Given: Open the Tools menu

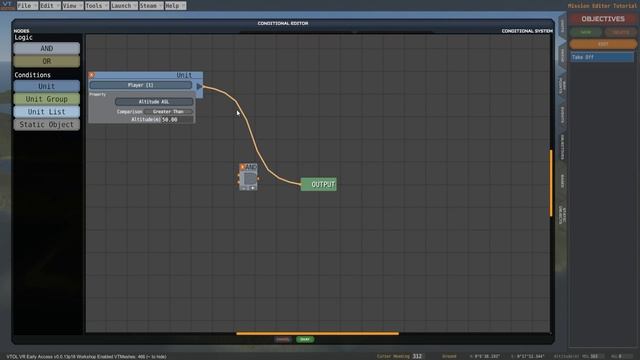Looking at the screenshot, I should tap(97, 6).
